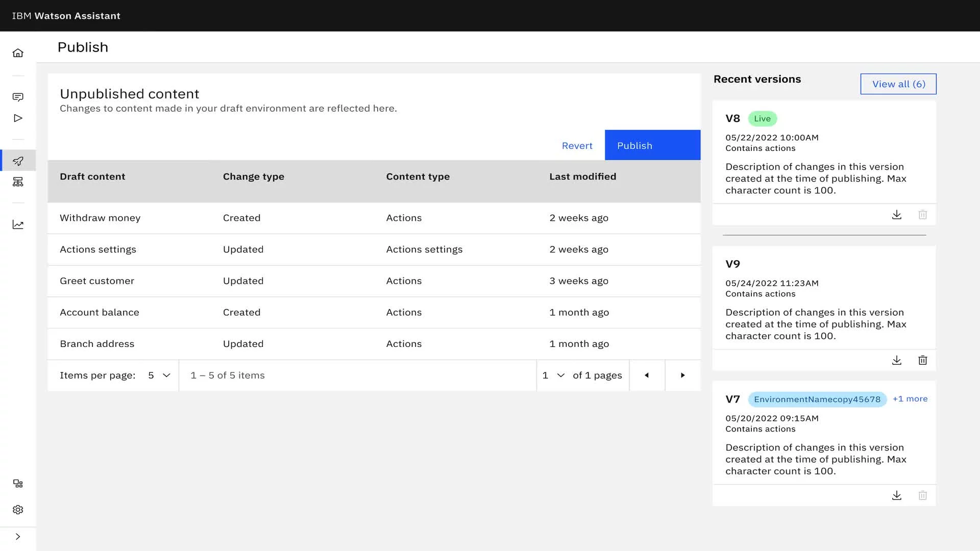Open the Items per page dropdown
The height and width of the screenshot is (551, 980).
159,375
